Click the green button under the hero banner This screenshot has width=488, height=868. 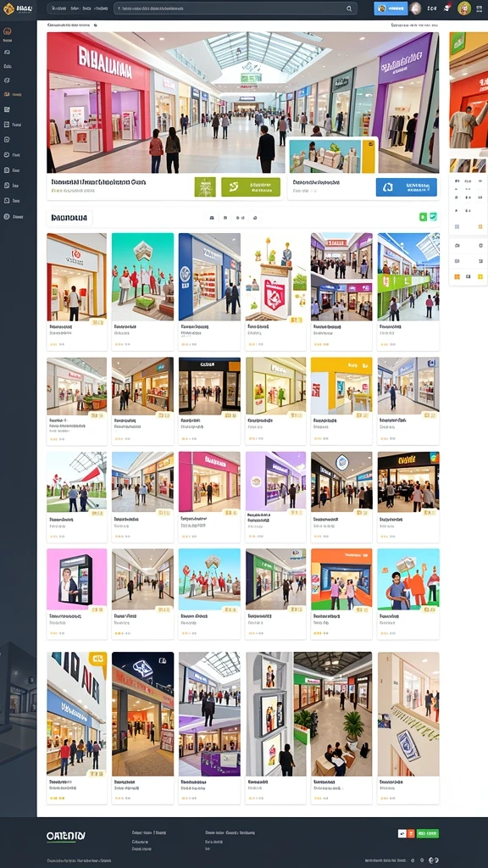pyautogui.click(x=251, y=187)
